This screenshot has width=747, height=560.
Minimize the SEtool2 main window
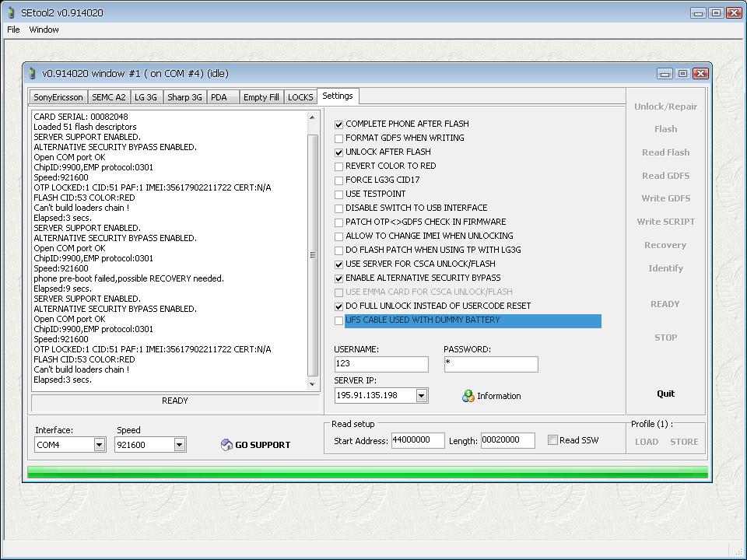699,13
